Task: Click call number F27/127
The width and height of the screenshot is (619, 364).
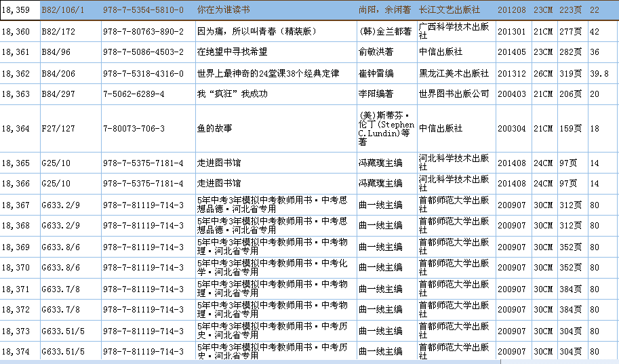Action: tap(71, 128)
